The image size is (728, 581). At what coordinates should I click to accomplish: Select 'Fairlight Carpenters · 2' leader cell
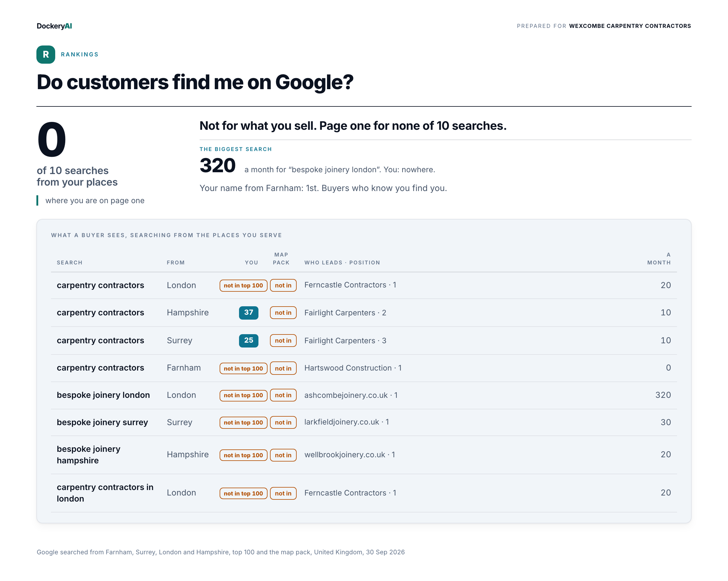pyautogui.click(x=345, y=312)
